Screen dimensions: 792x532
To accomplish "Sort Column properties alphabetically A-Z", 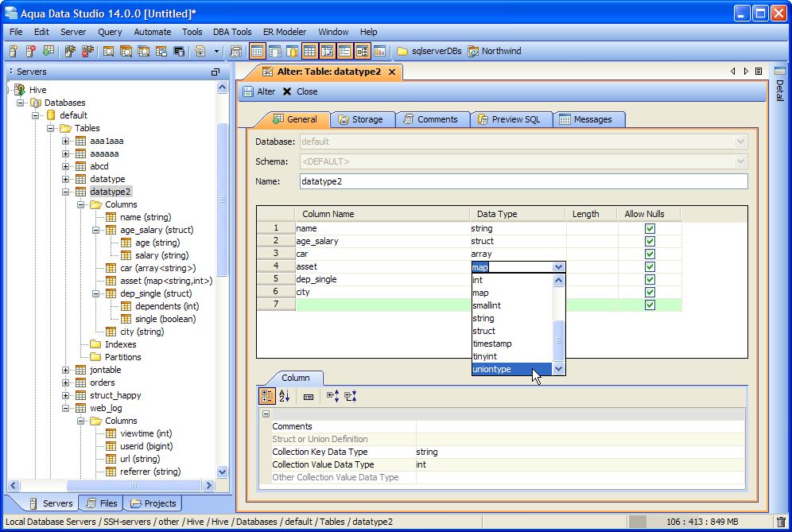I will [x=285, y=397].
